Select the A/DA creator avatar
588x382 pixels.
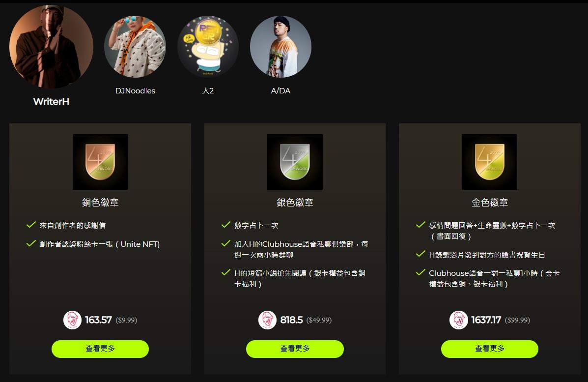point(280,47)
